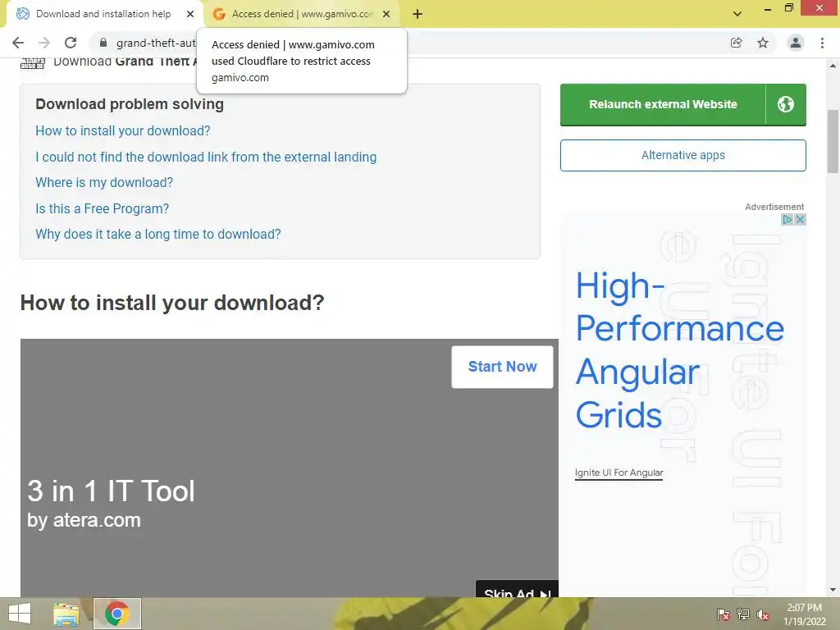Close the Access denied gamivo tab

[386, 15]
